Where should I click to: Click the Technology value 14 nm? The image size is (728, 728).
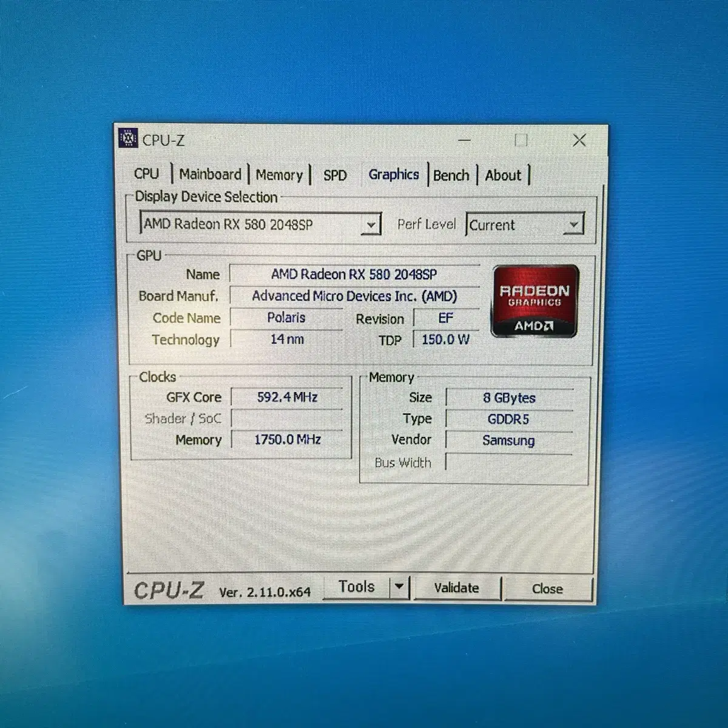(287, 339)
